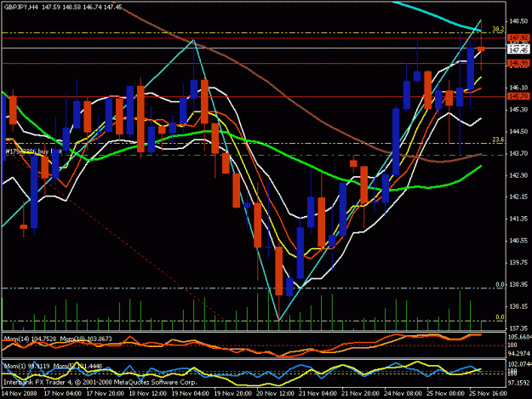Image resolution: width=532 pixels, height=399 pixels.
Task: Click the red 145.78 price level tag
Action: 518,96
